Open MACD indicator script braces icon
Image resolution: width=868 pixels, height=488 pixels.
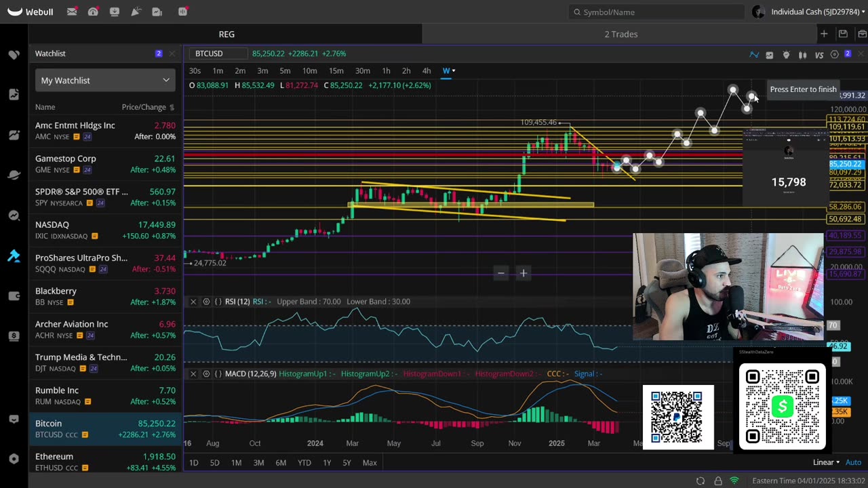218,374
